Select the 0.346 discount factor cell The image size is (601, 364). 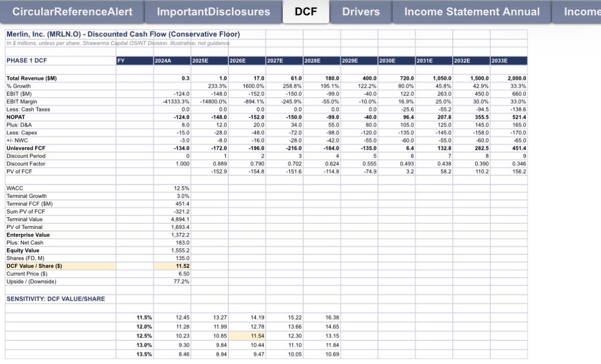tap(509, 164)
